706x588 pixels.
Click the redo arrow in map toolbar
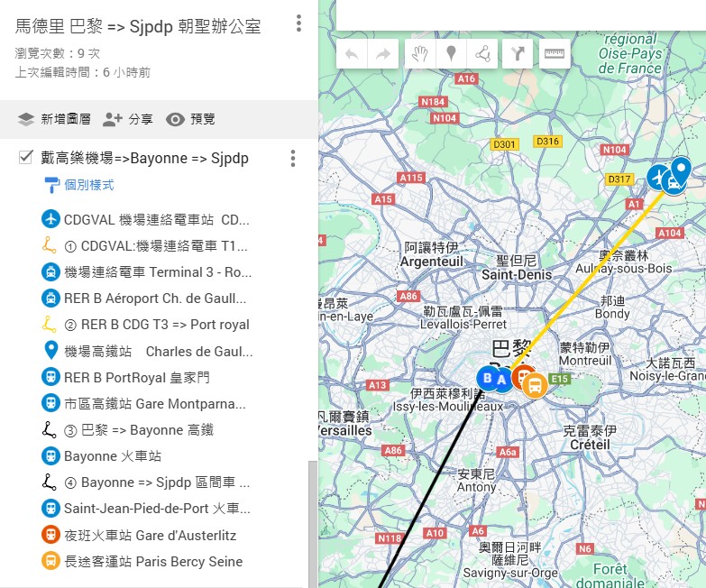tap(383, 54)
